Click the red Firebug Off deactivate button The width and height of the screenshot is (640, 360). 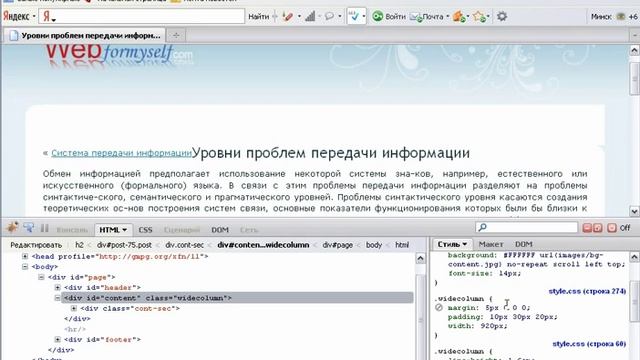point(611,228)
